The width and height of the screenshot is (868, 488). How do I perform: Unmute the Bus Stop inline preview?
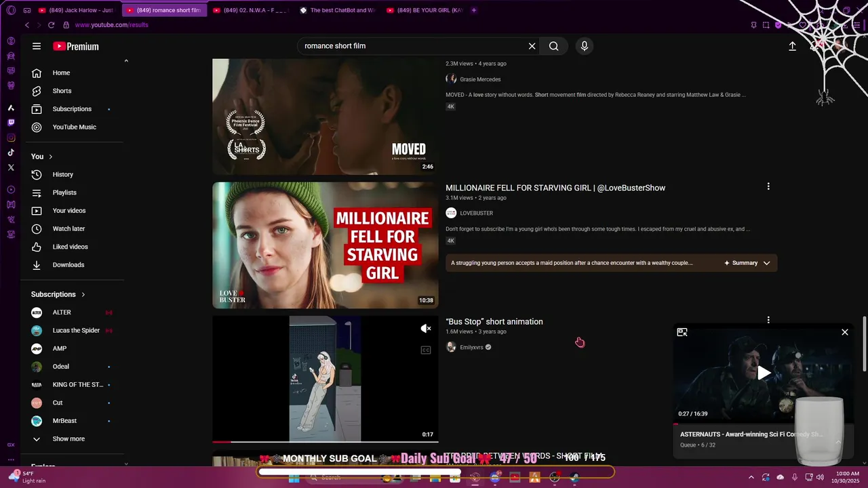[x=426, y=329]
